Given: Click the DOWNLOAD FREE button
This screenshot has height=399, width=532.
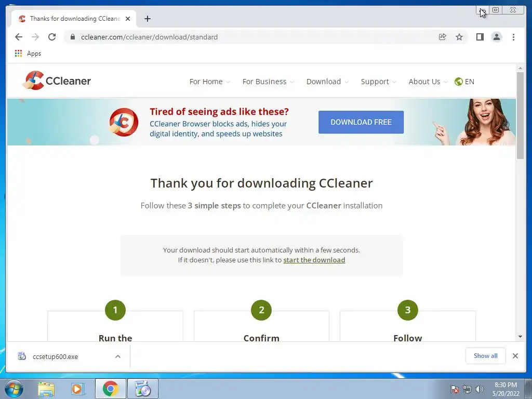Looking at the screenshot, I should click(361, 122).
